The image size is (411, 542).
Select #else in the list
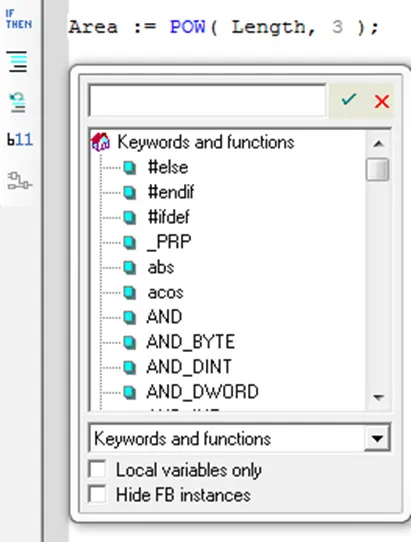click(168, 167)
